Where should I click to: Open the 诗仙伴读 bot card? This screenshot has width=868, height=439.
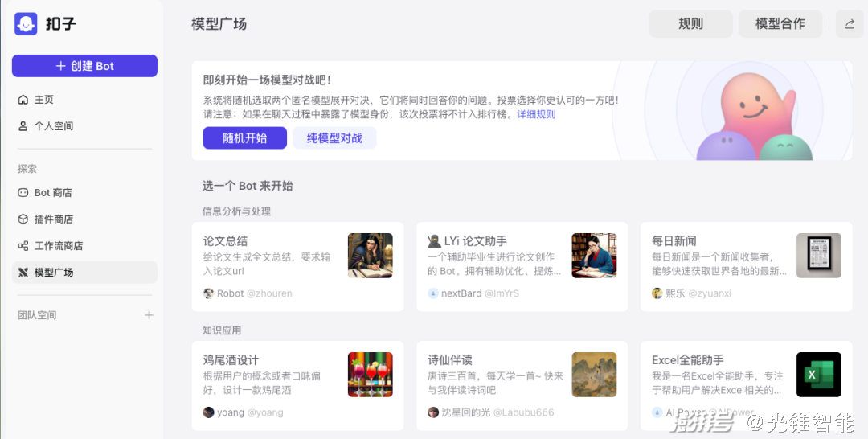[x=522, y=386]
